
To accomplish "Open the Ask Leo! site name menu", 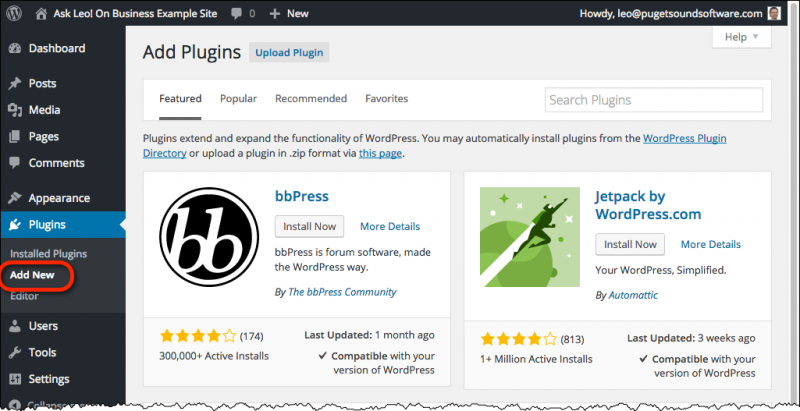I will point(135,14).
